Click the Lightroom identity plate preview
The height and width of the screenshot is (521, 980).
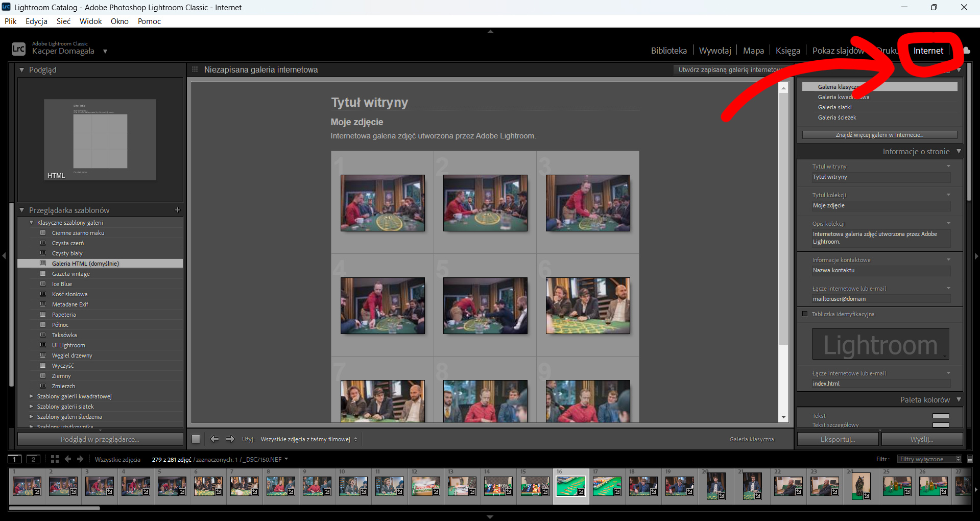point(880,344)
